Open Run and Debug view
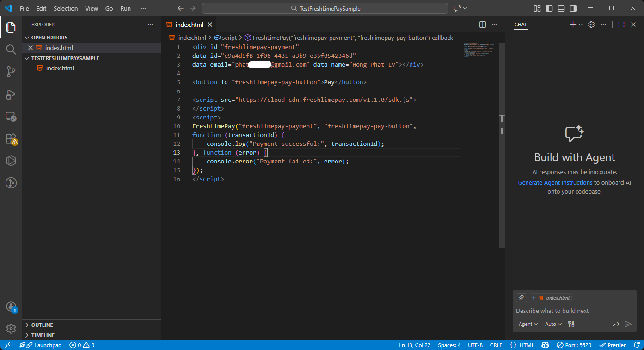644x350 pixels. point(11,94)
